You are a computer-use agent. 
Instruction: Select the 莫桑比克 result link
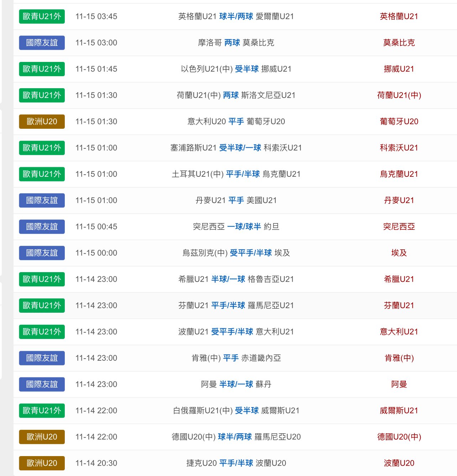coord(399,43)
